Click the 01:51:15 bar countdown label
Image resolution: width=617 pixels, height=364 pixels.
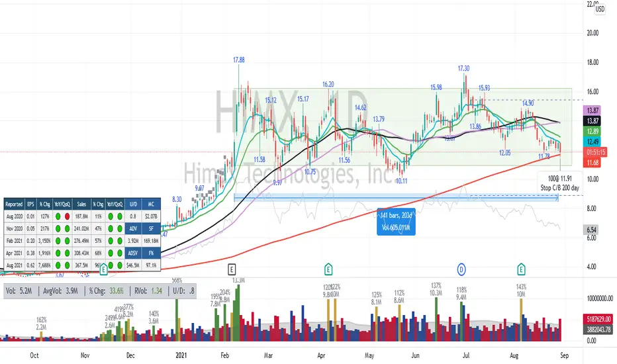click(596, 152)
